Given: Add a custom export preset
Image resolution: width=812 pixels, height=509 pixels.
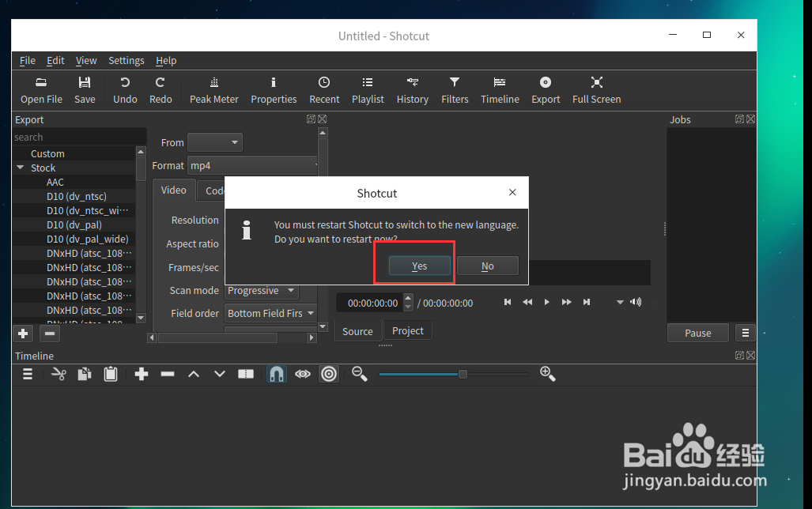Looking at the screenshot, I should [x=23, y=334].
